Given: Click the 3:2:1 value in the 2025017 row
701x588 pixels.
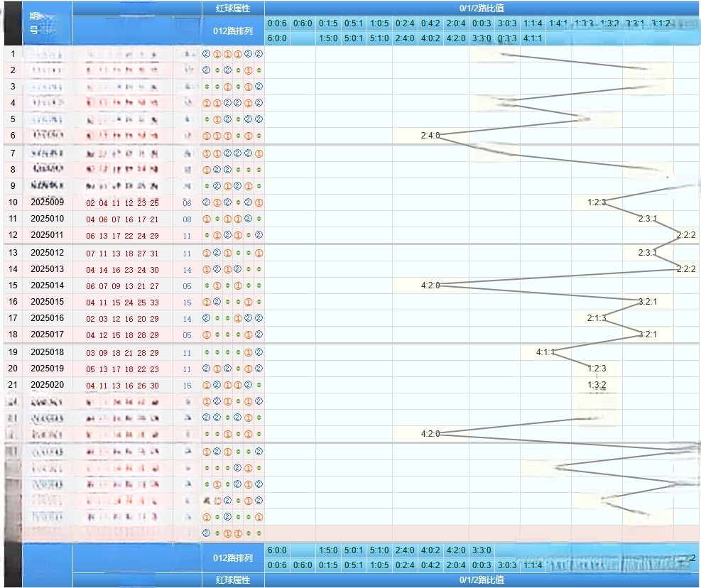Looking at the screenshot, I should pyautogui.click(x=647, y=334).
